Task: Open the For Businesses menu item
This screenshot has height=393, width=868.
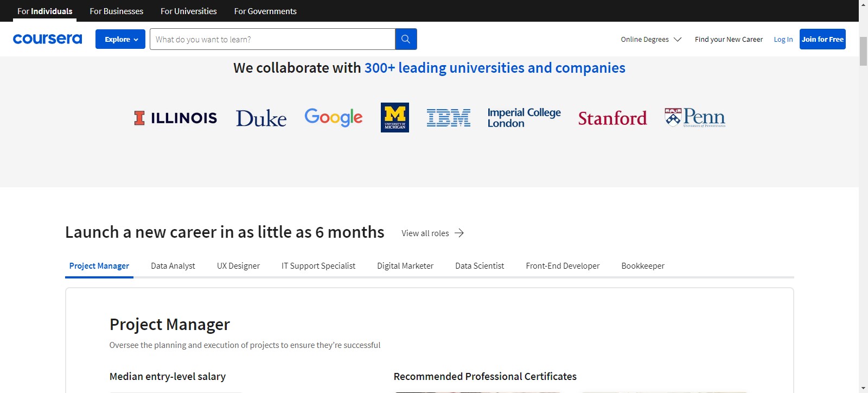Action: (117, 11)
